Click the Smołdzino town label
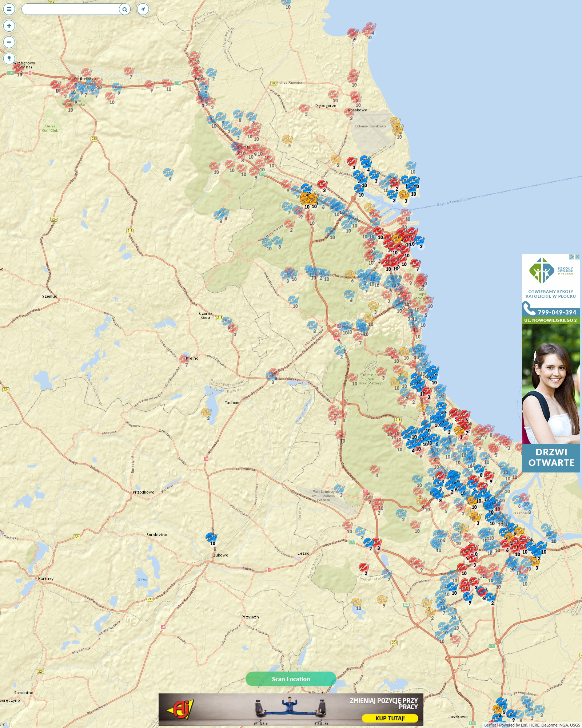The height and width of the screenshot is (728, 582). (157, 535)
